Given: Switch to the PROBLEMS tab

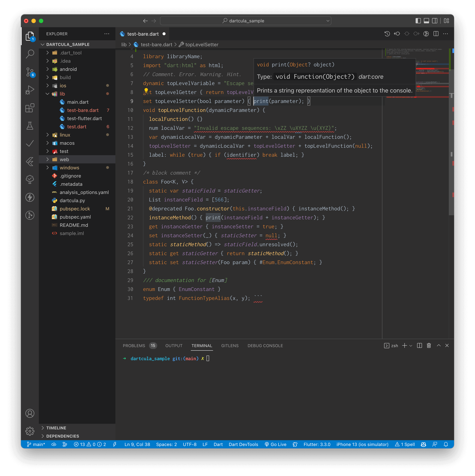Looking at the screenshot, I should click(134, 345).
